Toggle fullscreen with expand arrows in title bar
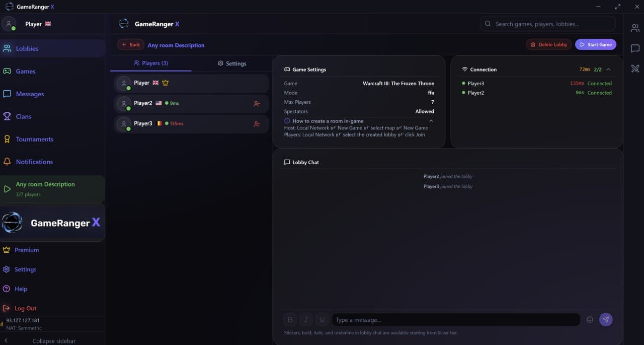Screen dimensions: 644x345 [617, 7]
